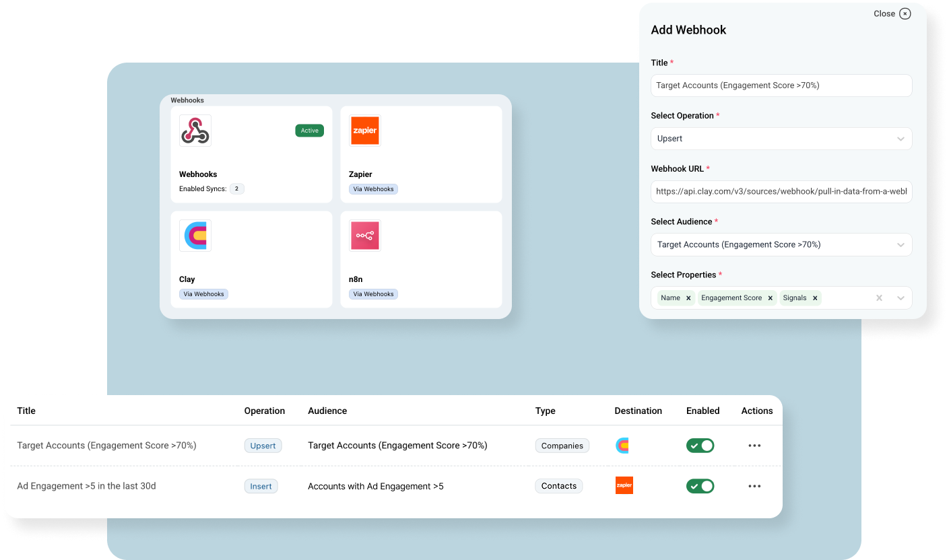
Task: Click the Actions column header
Action: 757,411
